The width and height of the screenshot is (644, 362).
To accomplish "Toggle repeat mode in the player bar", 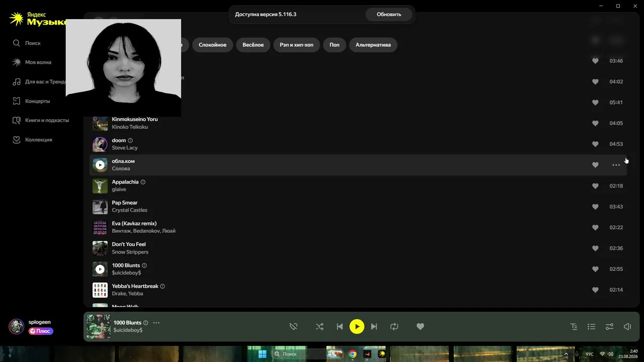I will [x=394, y=327].
